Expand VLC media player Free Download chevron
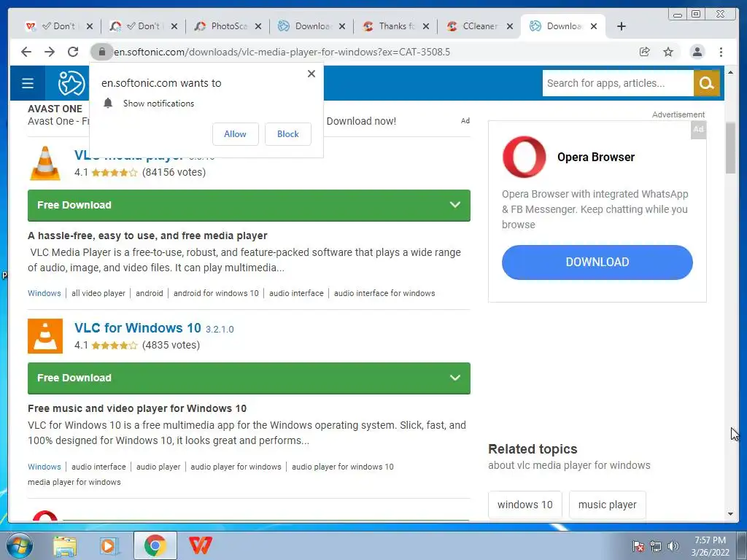747x560 pixels. point(455,205)
